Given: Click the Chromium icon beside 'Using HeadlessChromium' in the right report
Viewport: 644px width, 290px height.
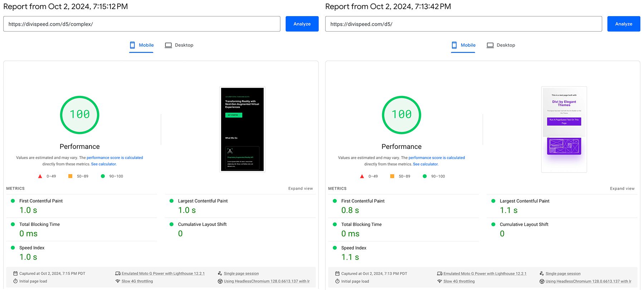Looking at the screenshot, I should tap(542, 281).
